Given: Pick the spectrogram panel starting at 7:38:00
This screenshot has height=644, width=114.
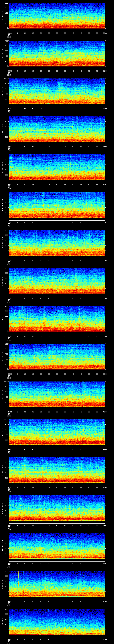Looking at the screenshot, I should pyautogui.click(x=57, y=356).
